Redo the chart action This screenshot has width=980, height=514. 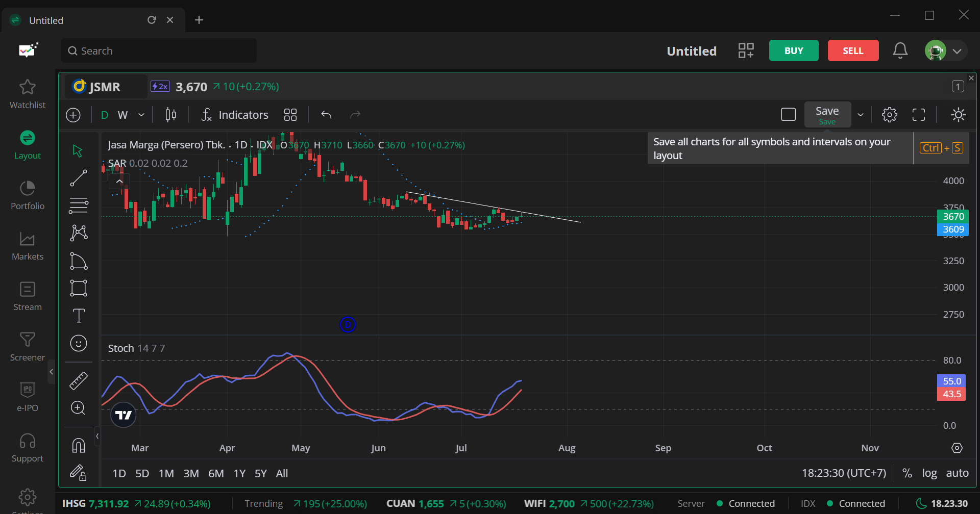tap(355, 115)
